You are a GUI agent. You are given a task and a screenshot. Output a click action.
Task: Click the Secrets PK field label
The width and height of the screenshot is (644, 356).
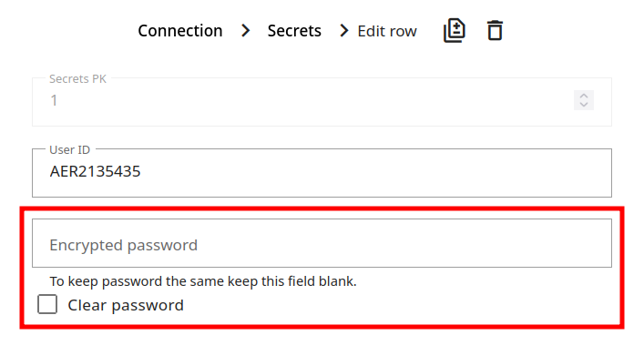point(77,79)
